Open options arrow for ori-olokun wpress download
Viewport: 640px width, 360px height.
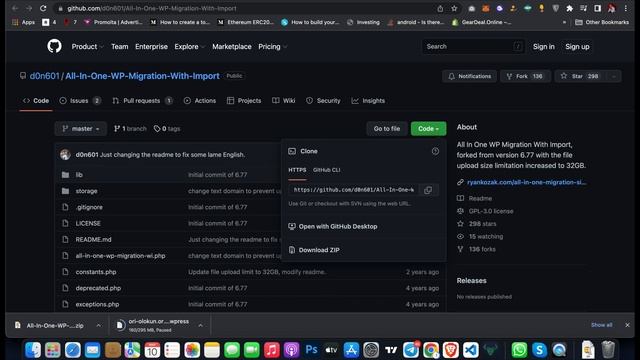(x=200, y=325)
